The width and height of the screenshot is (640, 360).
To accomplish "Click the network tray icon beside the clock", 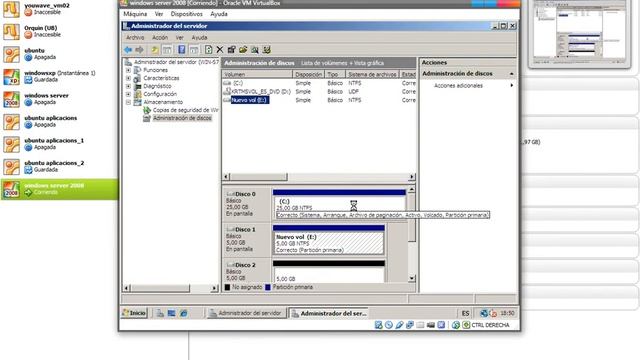I will pyautogui.click(x=484, y=313).
